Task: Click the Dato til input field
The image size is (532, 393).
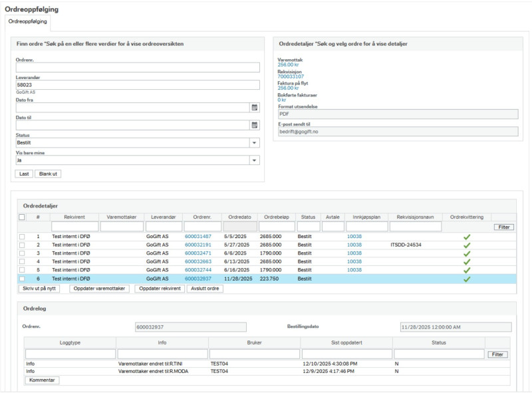Action: tap(132, 125)
